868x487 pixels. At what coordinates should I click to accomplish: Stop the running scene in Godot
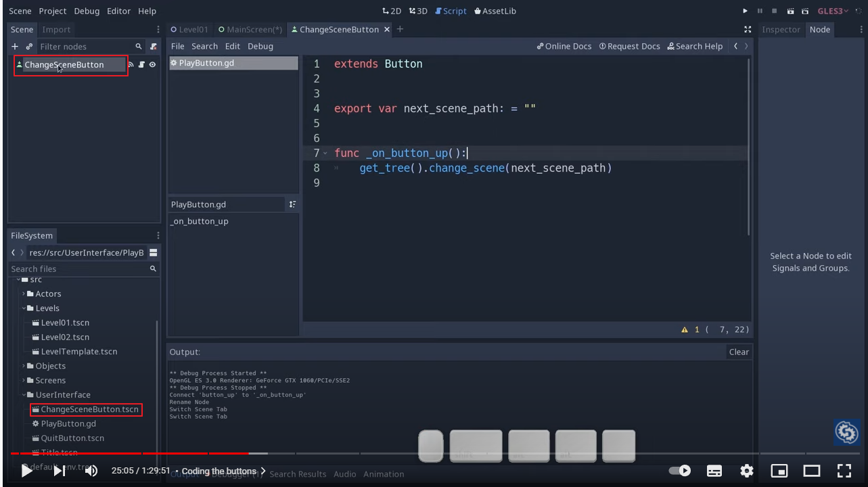pos(774,11)
